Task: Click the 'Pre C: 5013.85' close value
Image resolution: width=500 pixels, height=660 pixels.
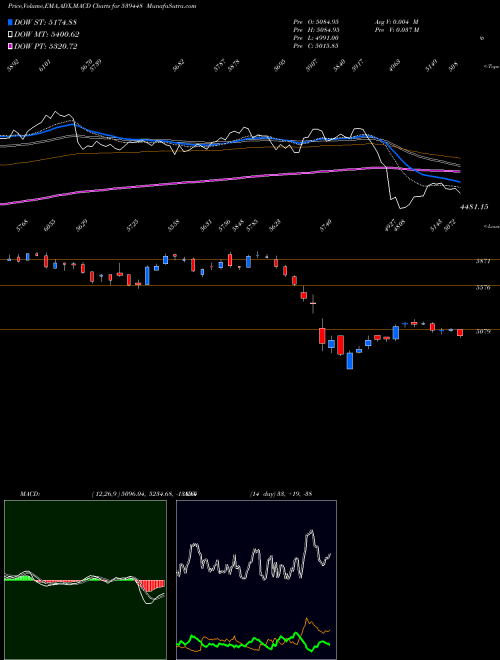Action: [x=316, y=46]
